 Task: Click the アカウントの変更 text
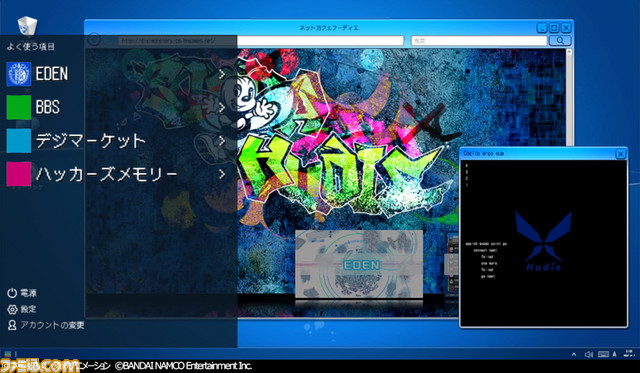(x=52, y=325)
